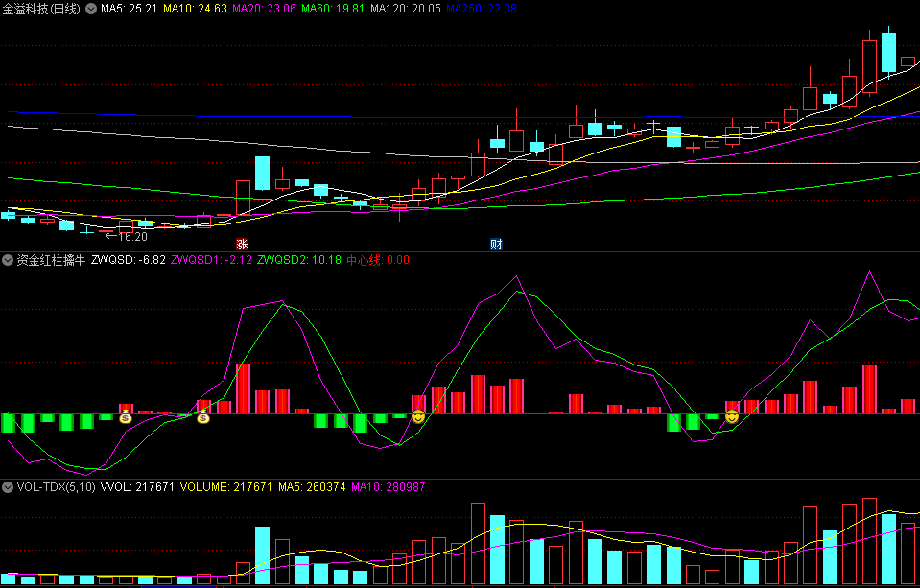Click the MA120: 20.05 label
Screen dimensions: 920x588
click(406, 9)
